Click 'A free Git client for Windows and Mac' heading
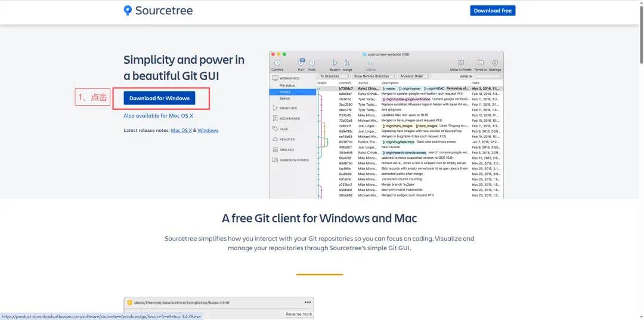The height and width of the screenshot is (320, 644). click(x=319, y=218)
